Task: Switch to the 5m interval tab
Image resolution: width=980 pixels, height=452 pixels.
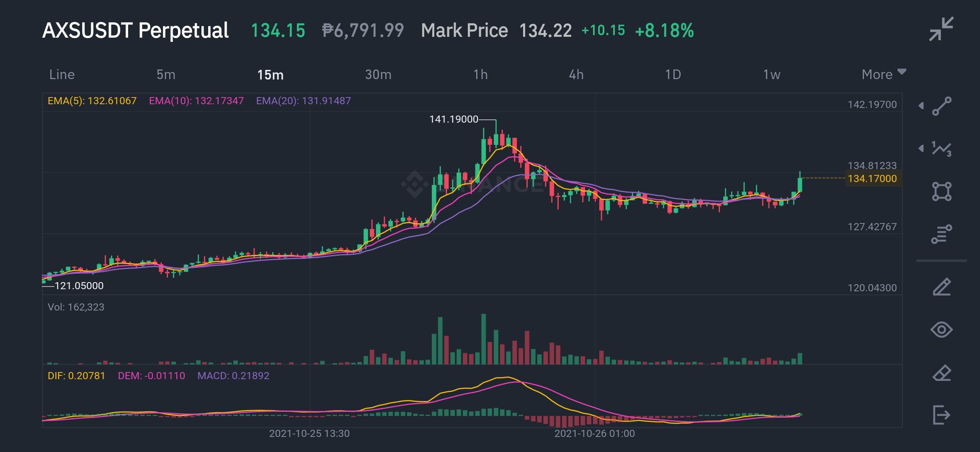Action: tap(166, 74)
